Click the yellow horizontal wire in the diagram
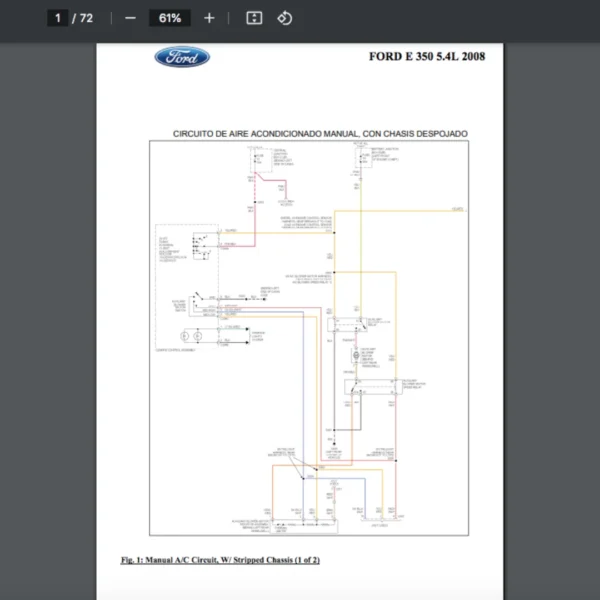Viewport: 600px width, 600px height. click(x=400, y=211)
